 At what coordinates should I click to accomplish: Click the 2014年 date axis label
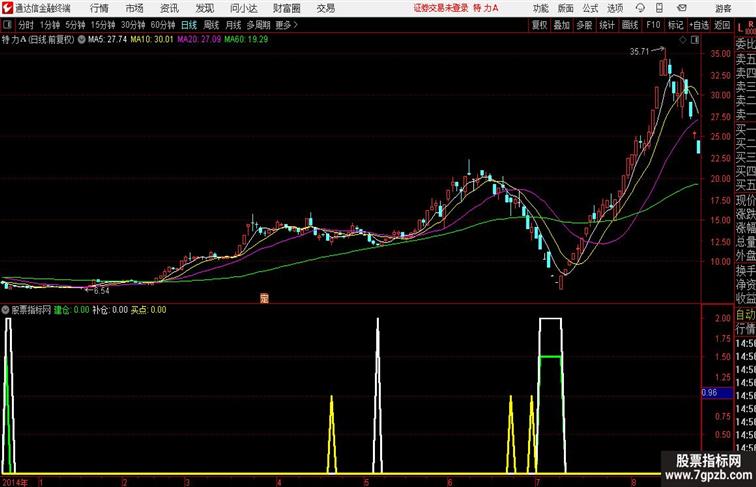tap(15, 482)
